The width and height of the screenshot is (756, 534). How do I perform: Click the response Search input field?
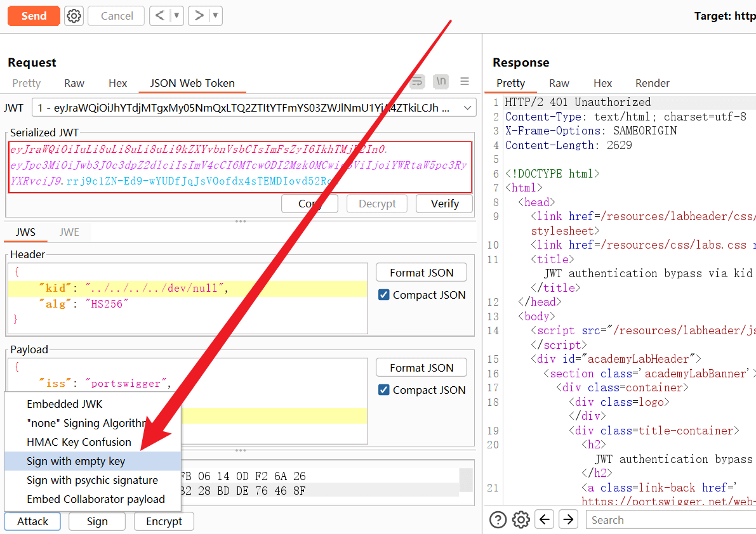pos(666,520)
